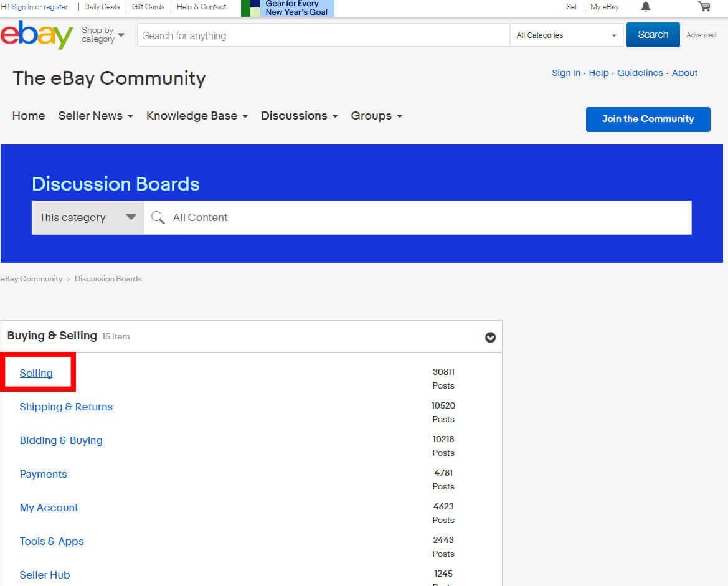Open the notifications bell icon

point(645,6)
